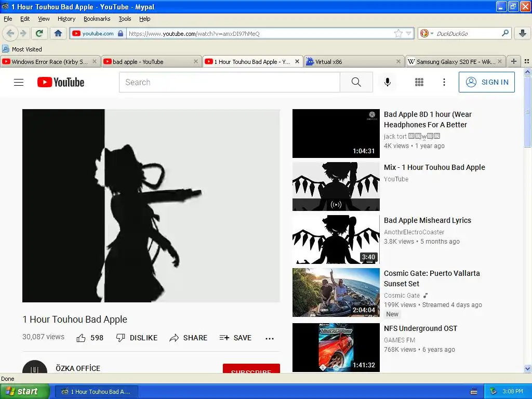Click the YouTube search magnifier button

[356, 82]
